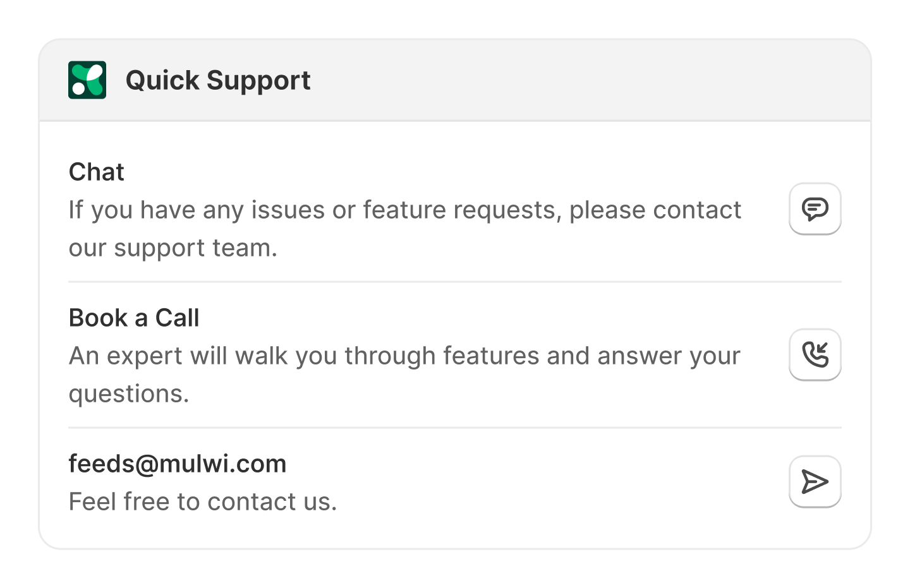
Task: Click the "Quick Support" header title
Action: (218, 80)
